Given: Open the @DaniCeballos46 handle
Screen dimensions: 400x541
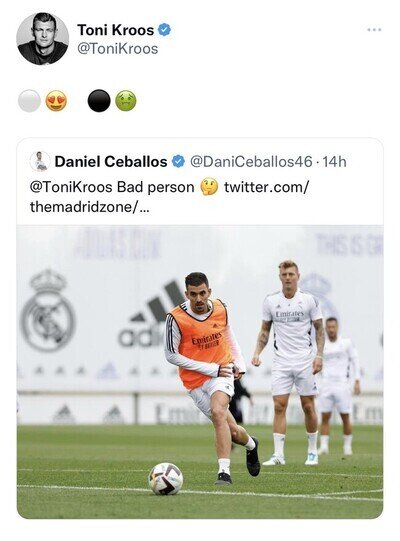Looking at the screenshot, I should [251, 161].
